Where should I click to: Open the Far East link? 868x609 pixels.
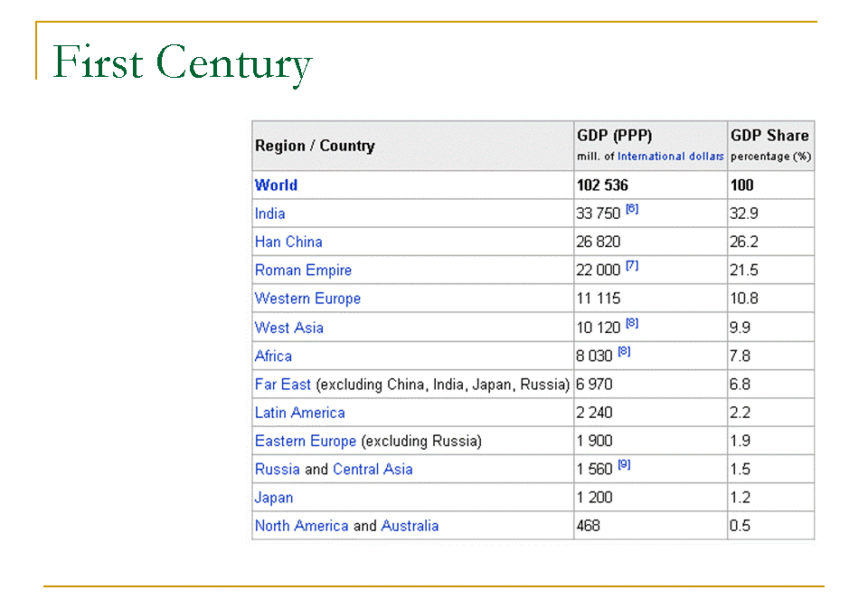(x=282, y=385)
